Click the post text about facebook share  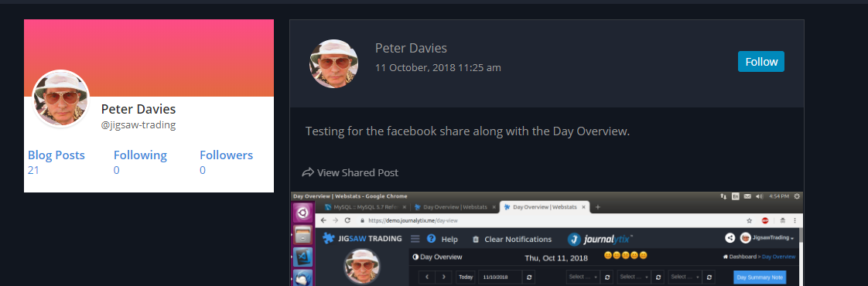(x=468, y=131)
